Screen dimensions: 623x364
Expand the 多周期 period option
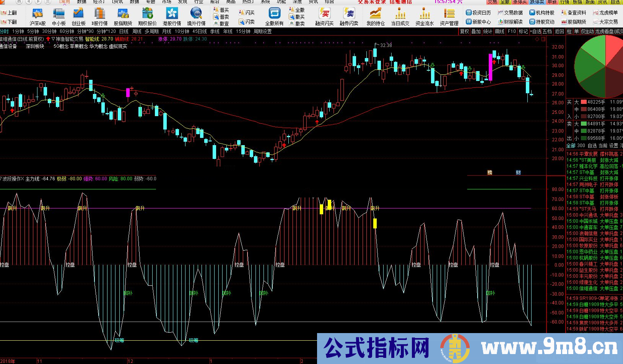(x=151, y=31)
